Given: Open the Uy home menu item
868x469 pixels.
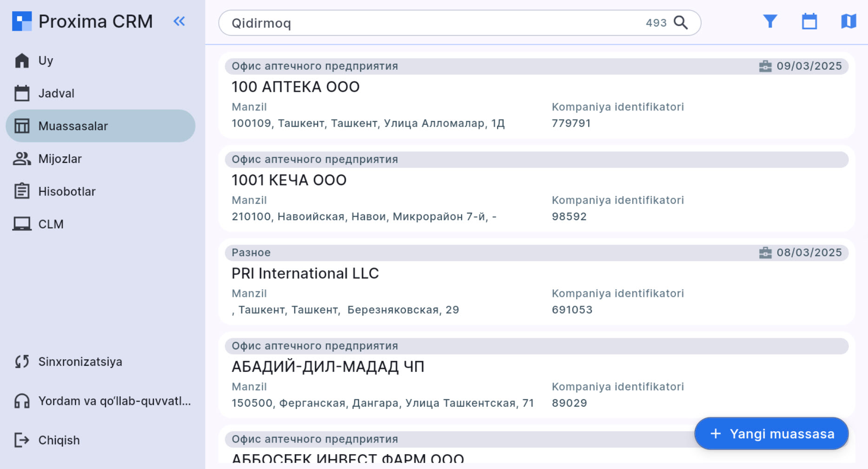Looking at the screenshot, I should (46, 60).
